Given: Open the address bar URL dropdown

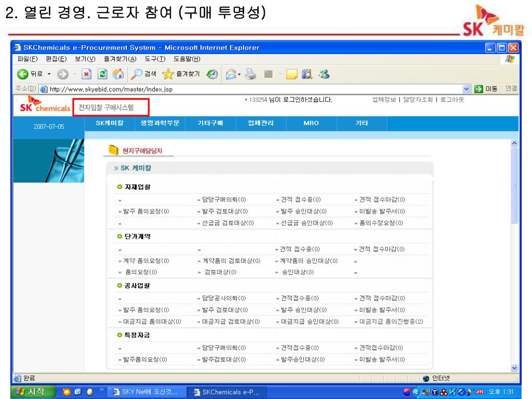Looking at the screenshot, I should click(x=467, y=89).
